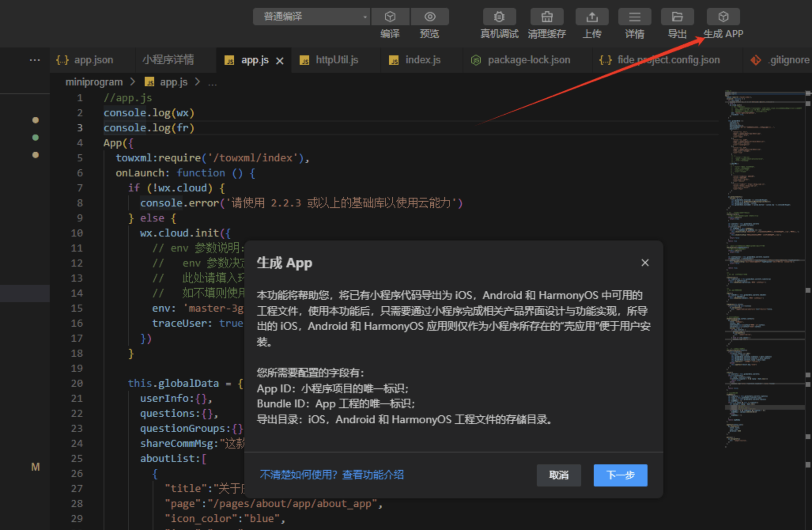Click the 上传 upload icon
The height and width of the screenshot is (530, 812).
tap(592, 17)
